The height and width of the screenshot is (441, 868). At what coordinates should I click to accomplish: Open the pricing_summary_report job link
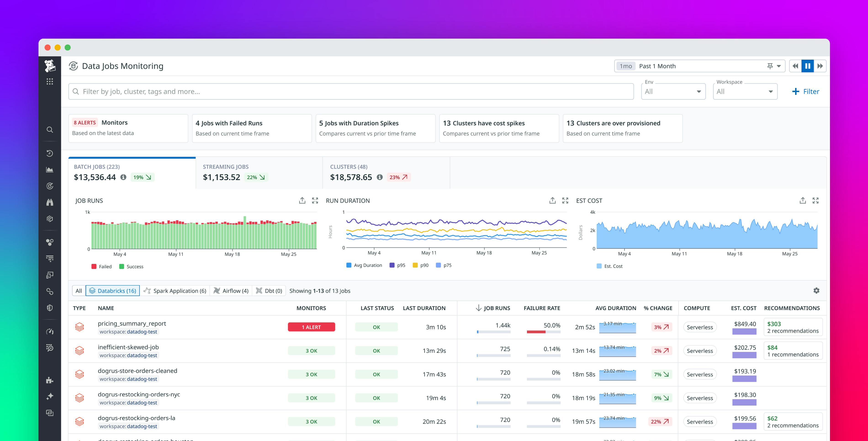[132, 323]
